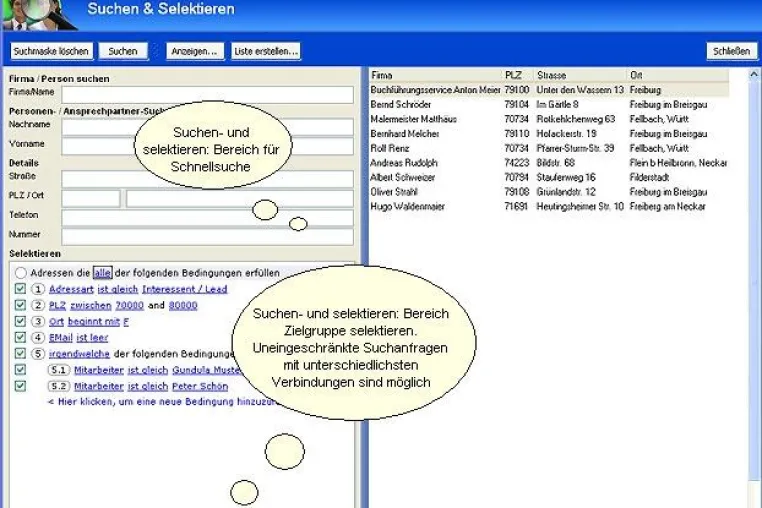
Task: Toggle checkbox for condition 2 PLZ
Action: [20, 305]
